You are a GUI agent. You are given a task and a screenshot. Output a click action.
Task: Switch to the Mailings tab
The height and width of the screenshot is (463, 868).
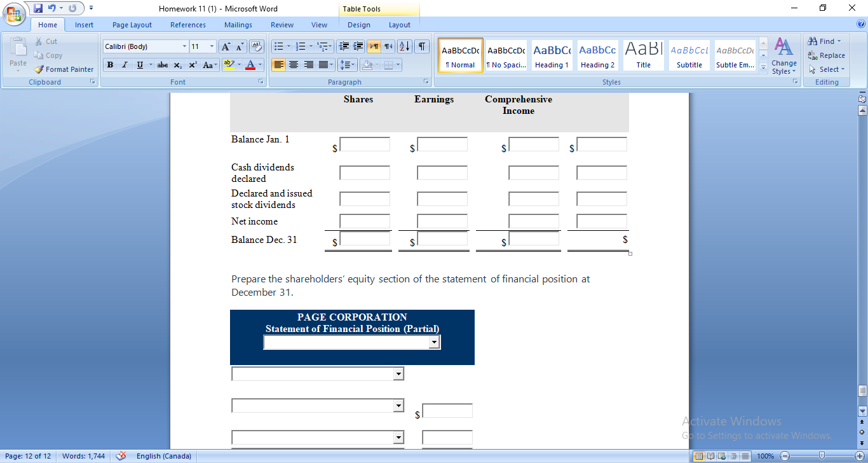click(x=238, y=25)
